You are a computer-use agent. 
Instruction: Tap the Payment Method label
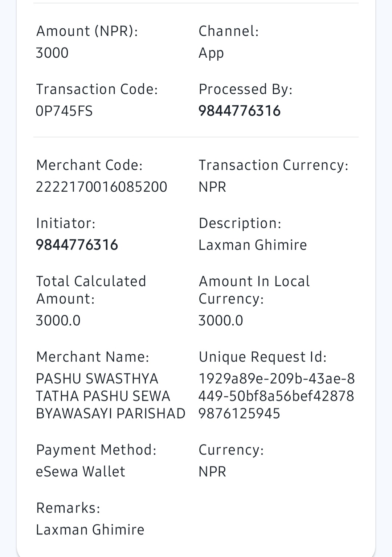[x=96, y=450]
